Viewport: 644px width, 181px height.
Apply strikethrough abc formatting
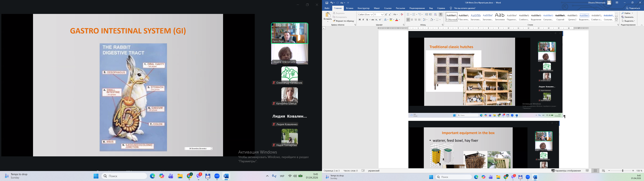pyautogui.click(x=372, y=20)
